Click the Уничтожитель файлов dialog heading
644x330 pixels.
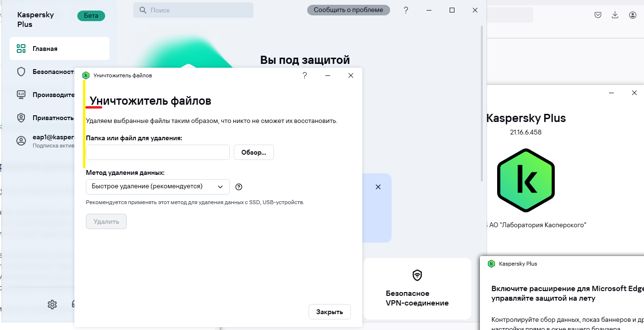151,101
